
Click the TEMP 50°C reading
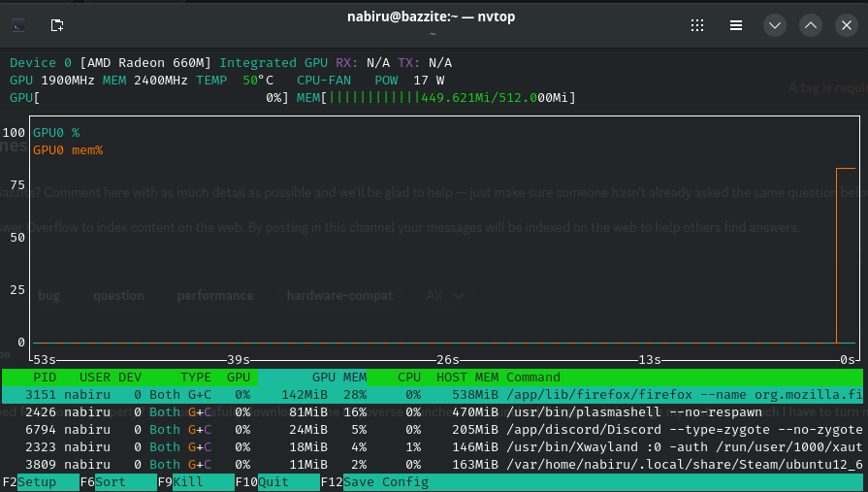[x=235, y=81]
